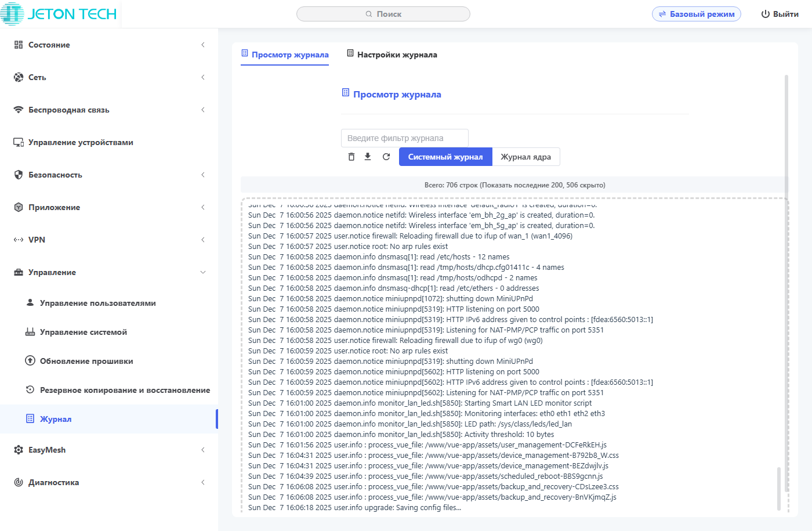Open Резервное копирование и восстановление menu item

[125, 390]
